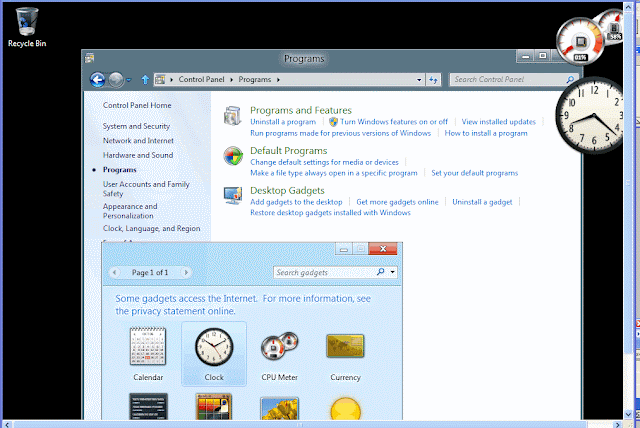The image size is (640, 428).
Task: Click the Default Programs icon
Action: coord(233,156)
